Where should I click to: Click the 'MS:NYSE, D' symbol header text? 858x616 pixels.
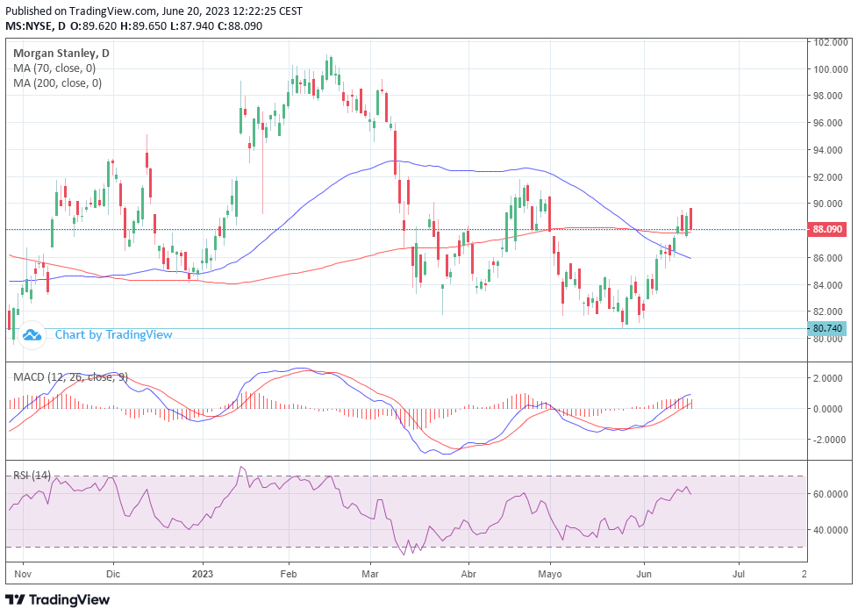[35, 25]
